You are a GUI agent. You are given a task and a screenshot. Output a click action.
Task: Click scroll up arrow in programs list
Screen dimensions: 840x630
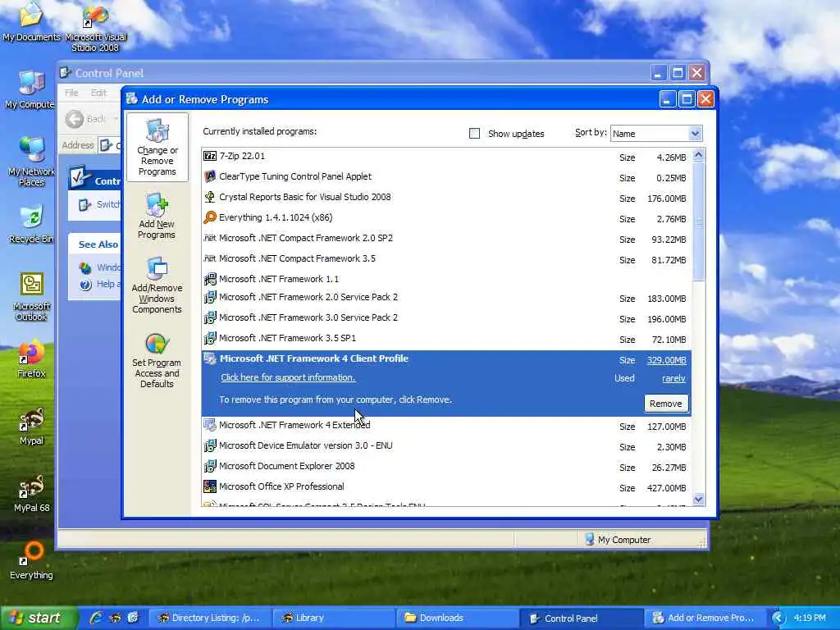pyautogui.click(x=699, y=155)
